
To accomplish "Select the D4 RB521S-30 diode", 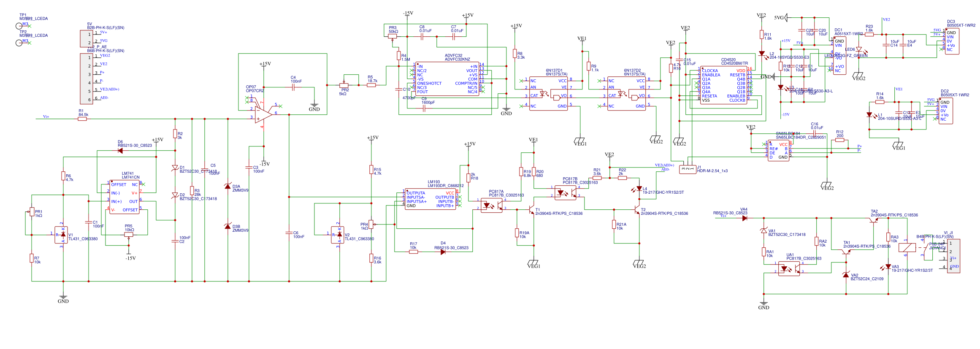I will 443,252.
